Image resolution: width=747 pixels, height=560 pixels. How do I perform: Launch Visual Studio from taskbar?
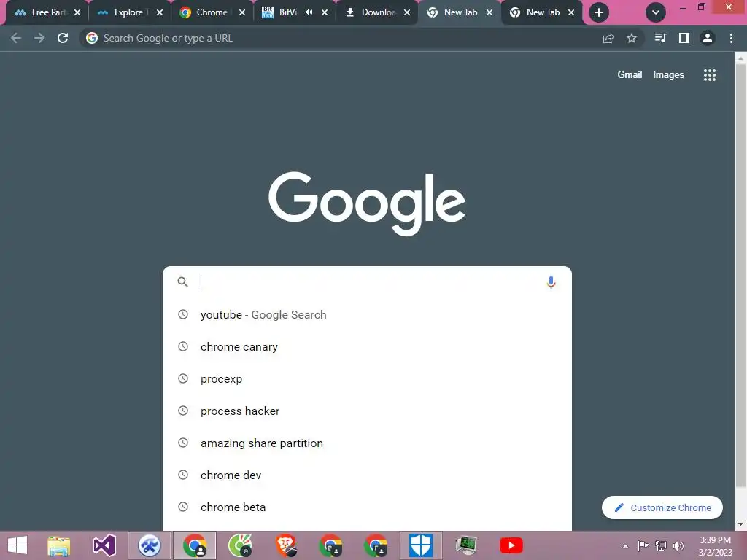(104, 545)
